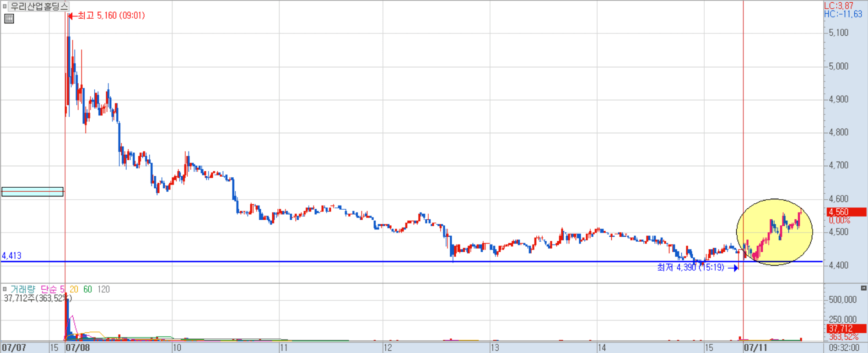Image resolution: width=868 pixels, height=353 pixels.
Task: Click the 13 hour tick on time axis
Action: coord(495,348)
